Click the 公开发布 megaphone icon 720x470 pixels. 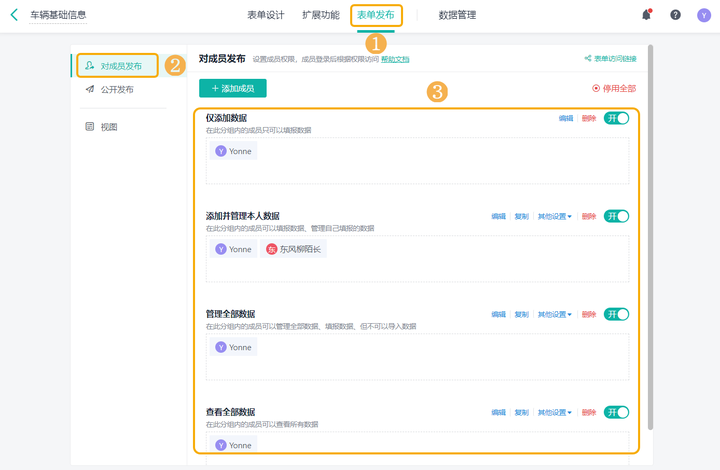tap(90, 89)
